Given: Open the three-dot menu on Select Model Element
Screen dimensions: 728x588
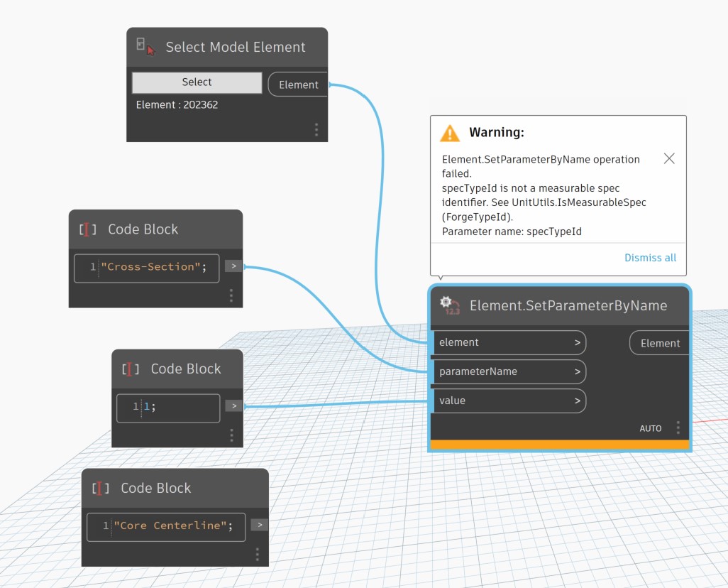Looking at the screenshot, I should pos(316,129).
